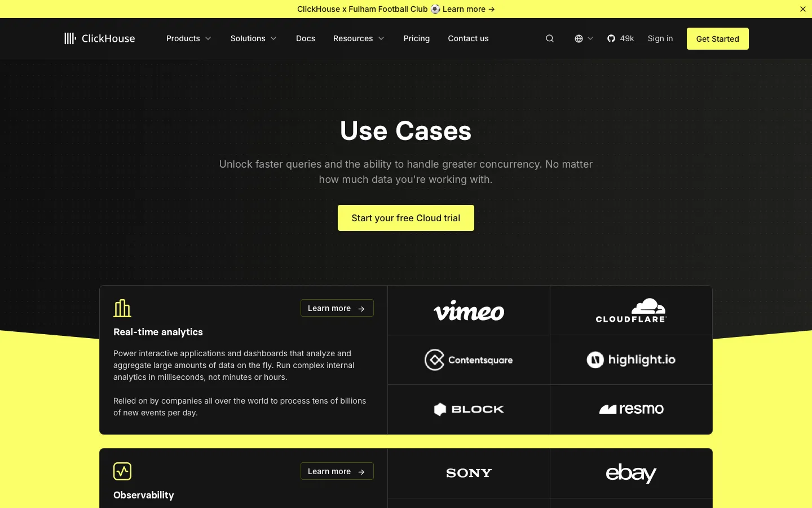Click the eBay logo tile
Screen dimensions: 812x508
[x=631, y=473]
